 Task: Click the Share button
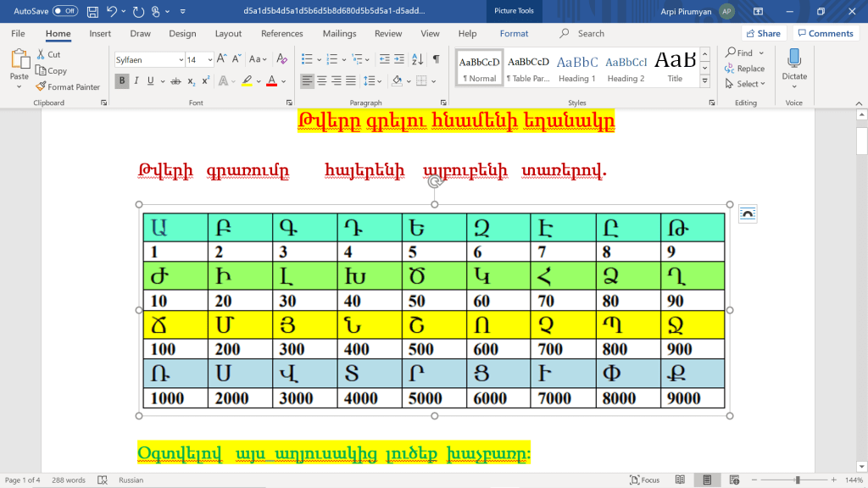pyautogui.click(x=762, y=34)
